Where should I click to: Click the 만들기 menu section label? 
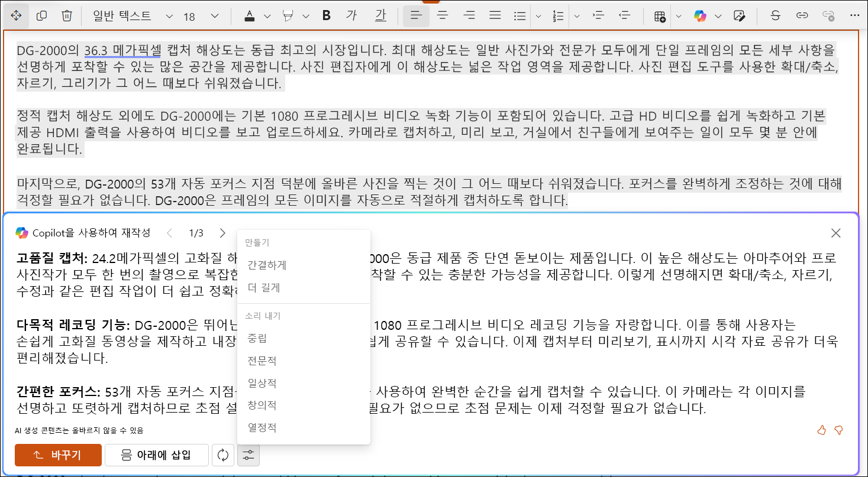[x=257, y=242]
